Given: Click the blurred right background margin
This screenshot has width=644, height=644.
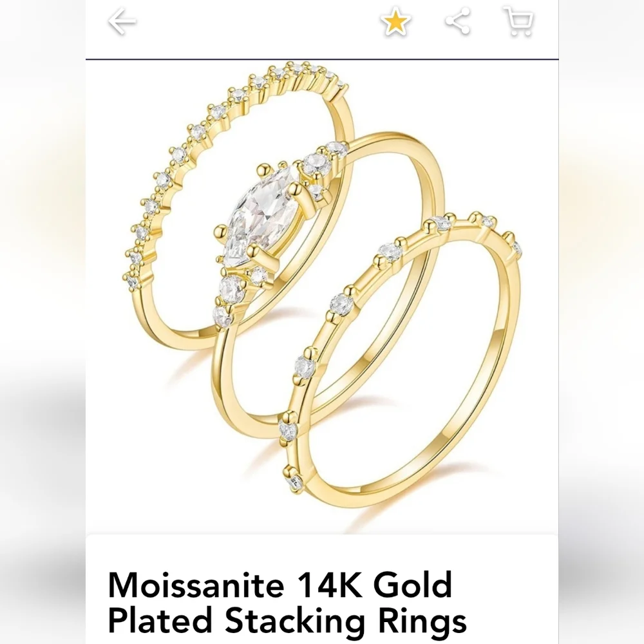Looking at the screenshot, I should (601, 322).
